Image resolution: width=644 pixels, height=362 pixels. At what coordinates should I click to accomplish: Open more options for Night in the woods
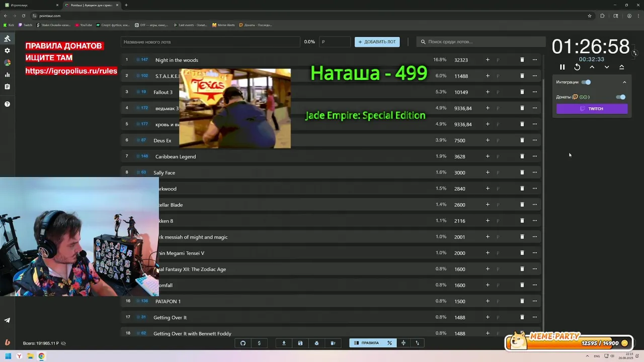(x=535, y=60)
